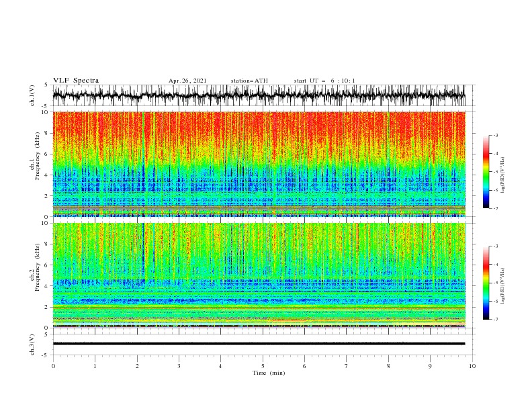Image resolution: width=532 pixels, height=411 pixels.
Task: Click ch.2 frequency tick label "2"
Action: pos(47,307)
